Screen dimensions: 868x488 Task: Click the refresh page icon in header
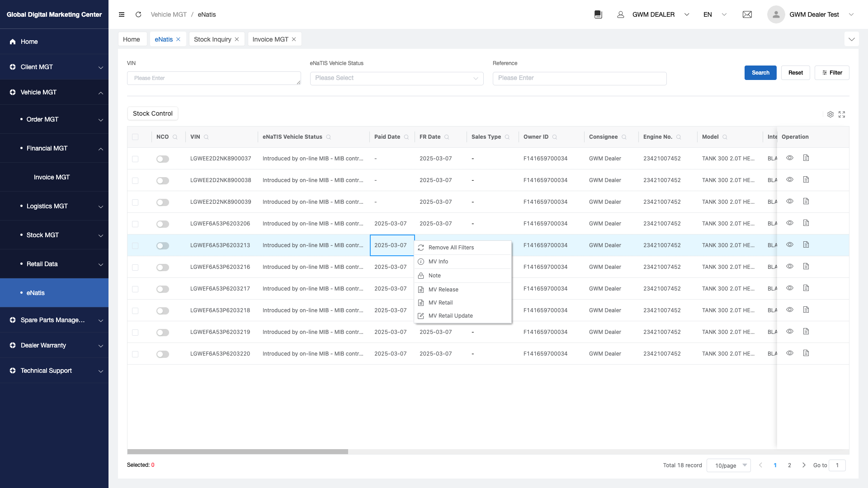coord(138,14)
